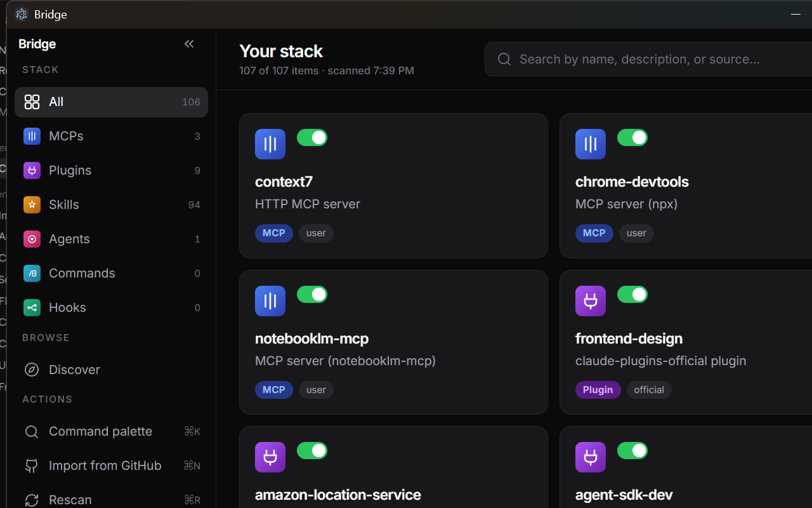The height and width of the screenshot is (508, 812).
Task: Disable the context7 MCP server
Action: point(311,137)
